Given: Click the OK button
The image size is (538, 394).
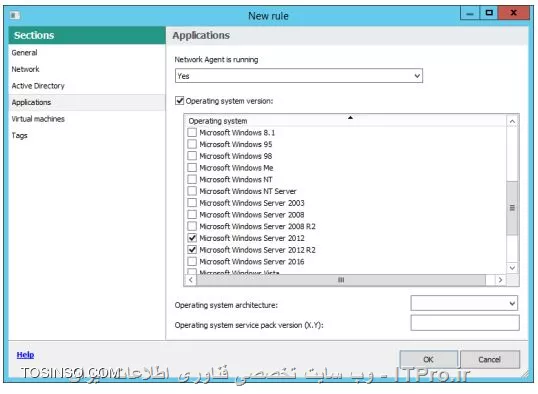Looking at the screenshot, I should point(429,359).
